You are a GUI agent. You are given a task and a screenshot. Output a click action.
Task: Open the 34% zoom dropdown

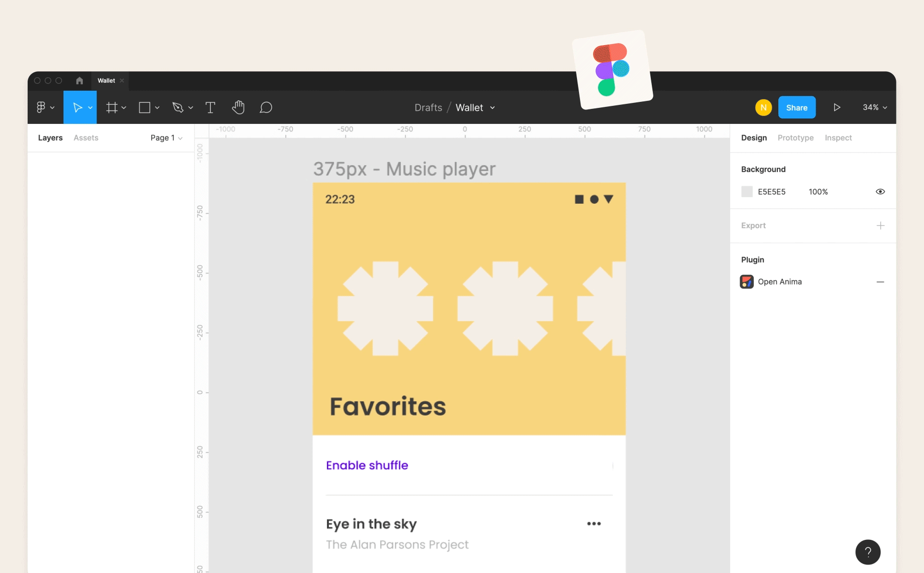[874, 107]
